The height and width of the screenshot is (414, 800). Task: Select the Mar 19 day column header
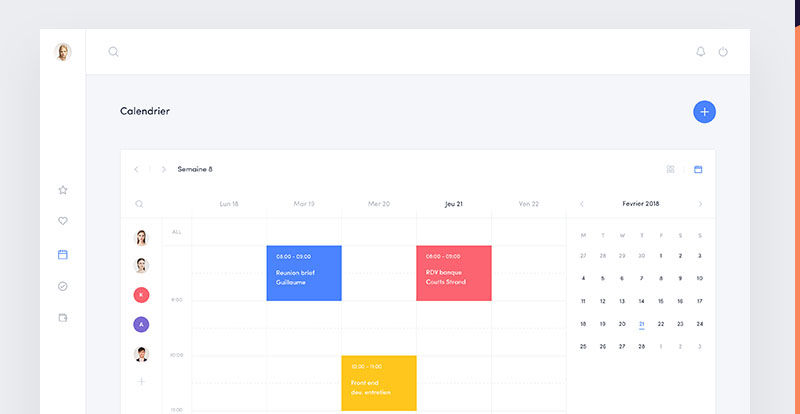tap(304, 204)
